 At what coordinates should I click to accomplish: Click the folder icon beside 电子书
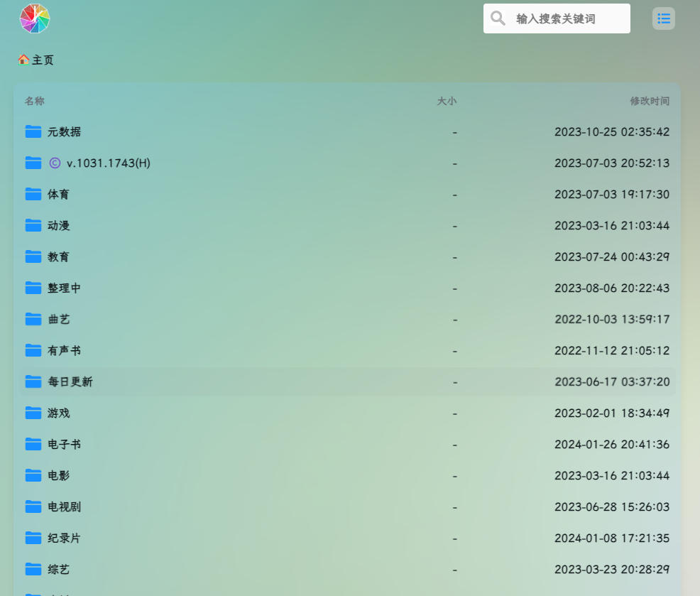33,444
